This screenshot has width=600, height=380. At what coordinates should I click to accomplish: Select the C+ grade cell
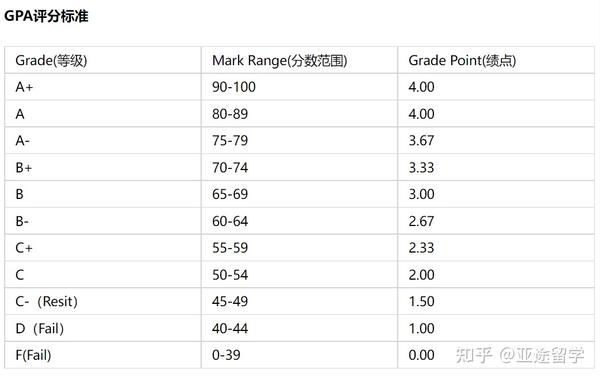pyautogui.click(x=103, y=248)
